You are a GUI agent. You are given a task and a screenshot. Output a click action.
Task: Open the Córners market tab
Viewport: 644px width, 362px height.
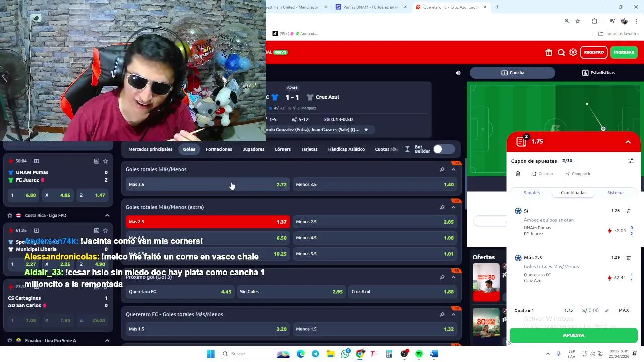pyautogui.click(x=282, y=149)
